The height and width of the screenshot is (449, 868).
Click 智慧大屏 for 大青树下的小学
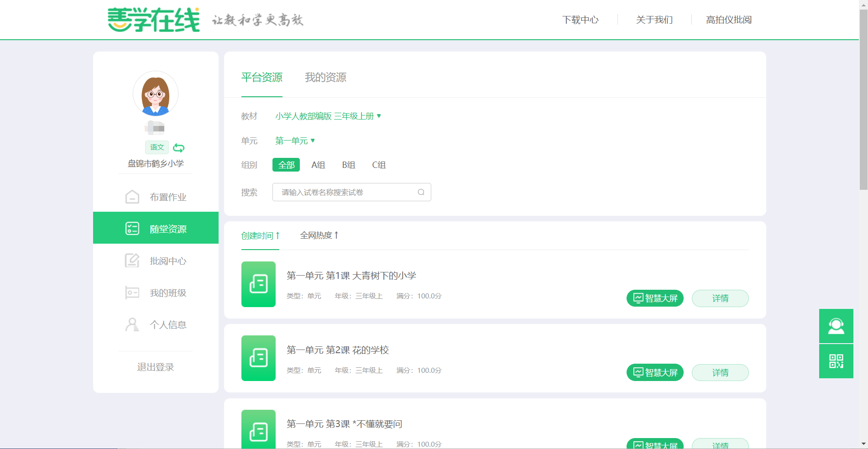(655, 298)
